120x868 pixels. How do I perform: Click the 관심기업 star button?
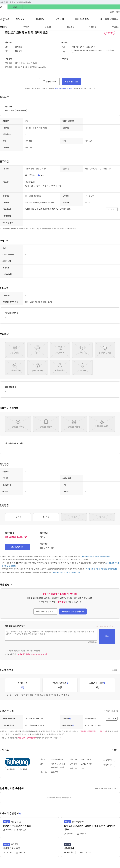point(11,769)
